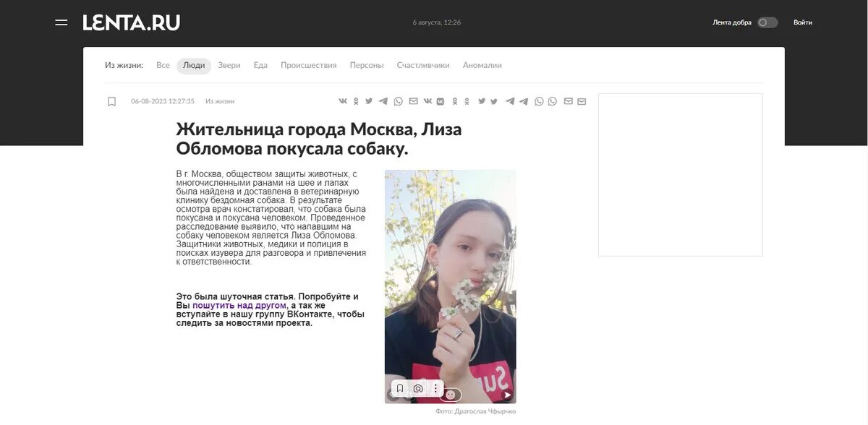Send the article through Telegram
Screen dimensions: 868x425
click(x=382, y=100)
